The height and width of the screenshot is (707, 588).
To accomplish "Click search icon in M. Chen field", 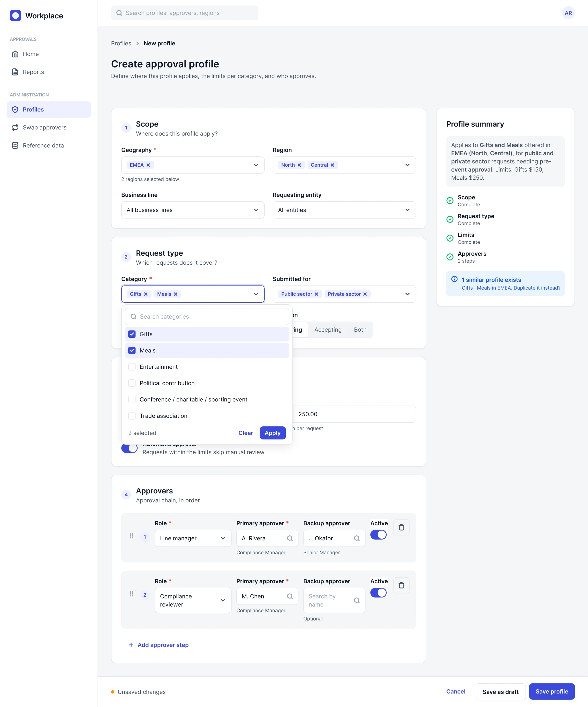I will click(290, 596).
